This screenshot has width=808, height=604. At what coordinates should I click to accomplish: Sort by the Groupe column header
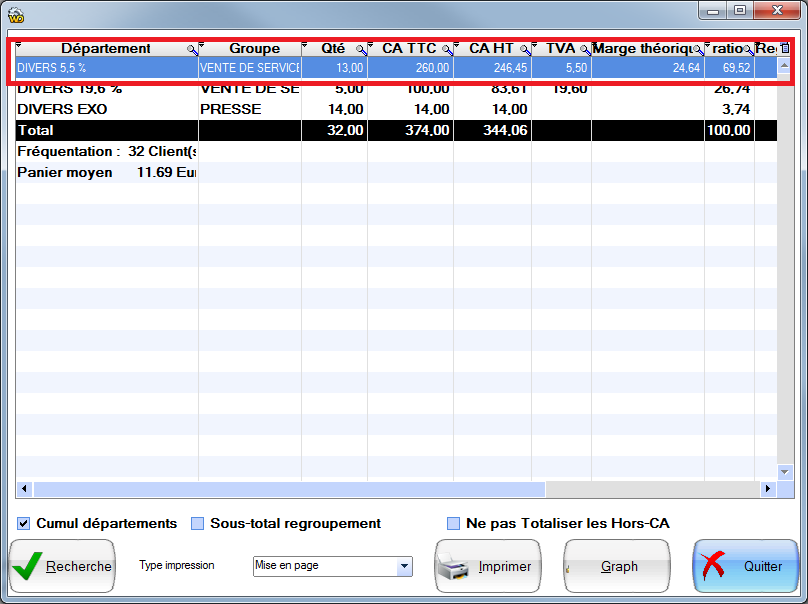254,48
